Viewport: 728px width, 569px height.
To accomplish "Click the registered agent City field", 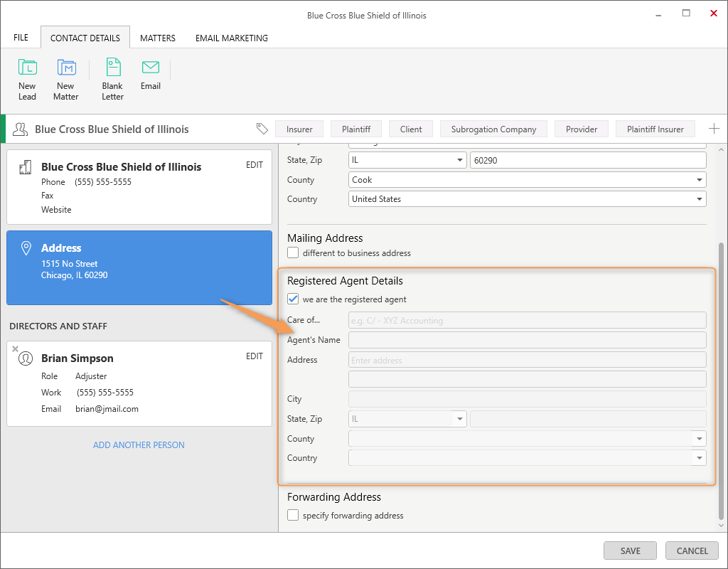I will coord(528,399).
